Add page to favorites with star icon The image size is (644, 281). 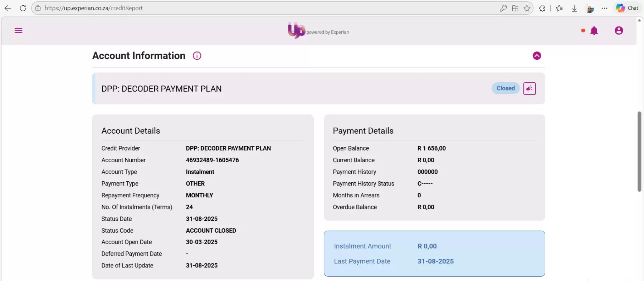coord(527,8)
